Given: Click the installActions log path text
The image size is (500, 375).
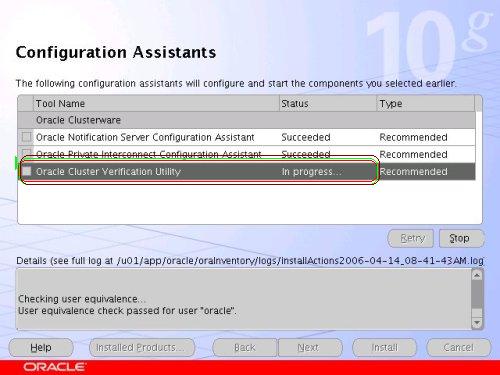Looking at the screenshot, I should tap(300, 260).
